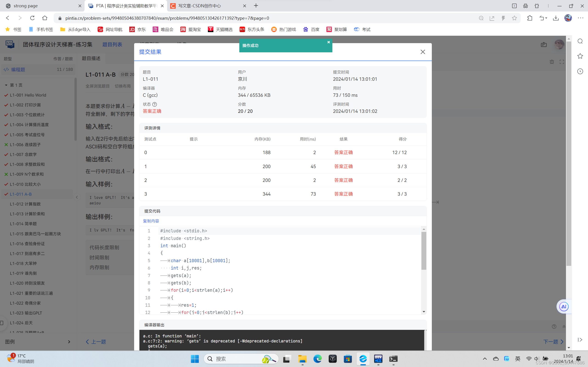This screenshot has width=588, height=367.
Task: Open 题目列表 in the top navigation
Action: coord(112,44)
